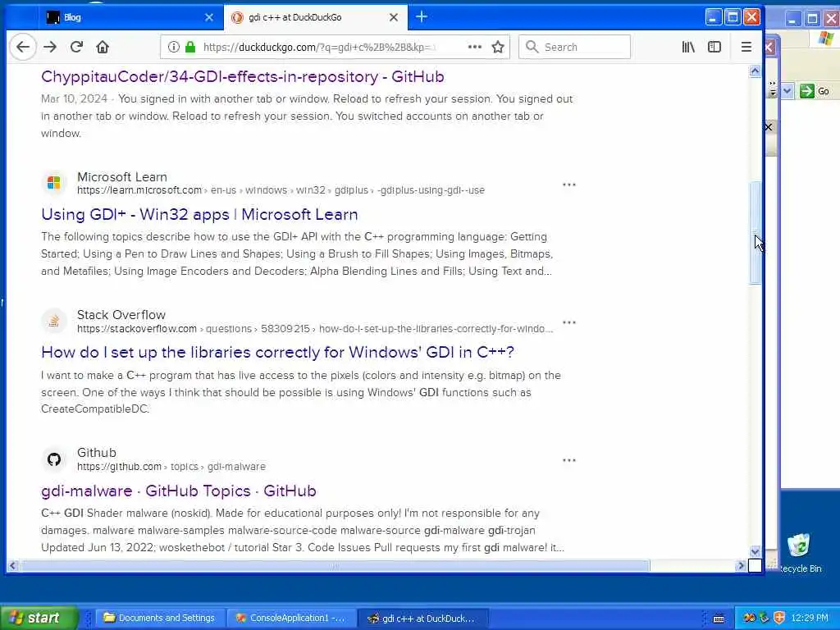Click the keyboard icon near system tray
Image resolution: width=840 pixels, height=630 pixels.
[719, 619]
